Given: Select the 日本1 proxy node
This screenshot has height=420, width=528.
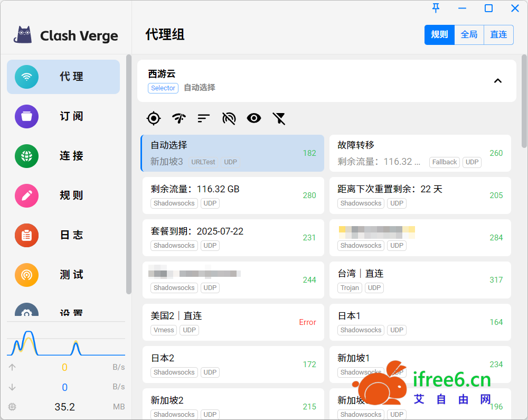Looking at the screenshot, I should (420, 322).
